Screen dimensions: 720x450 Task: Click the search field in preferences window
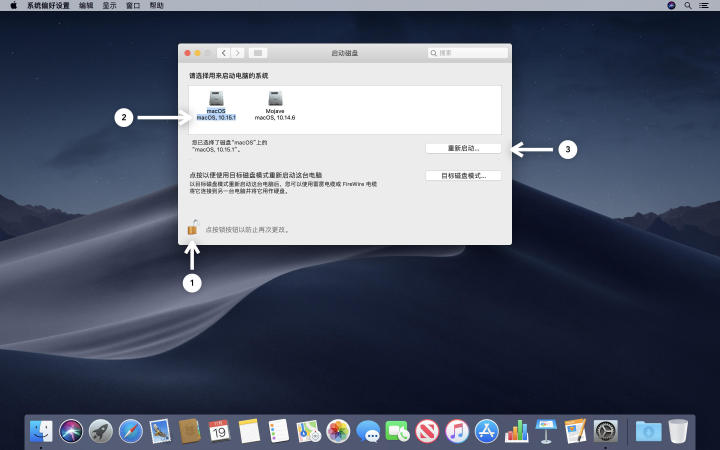pos(468,53)
